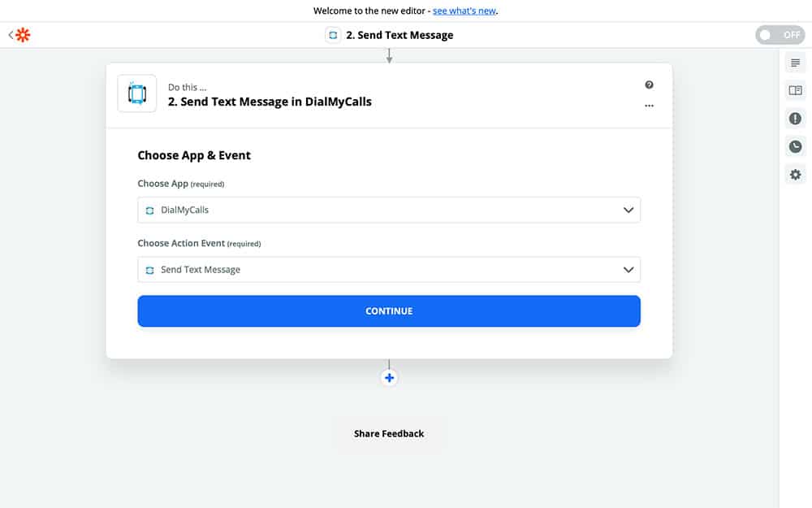Click the Zapier logo back button
This screenshot has width=812, height=508.
point(19,35)
